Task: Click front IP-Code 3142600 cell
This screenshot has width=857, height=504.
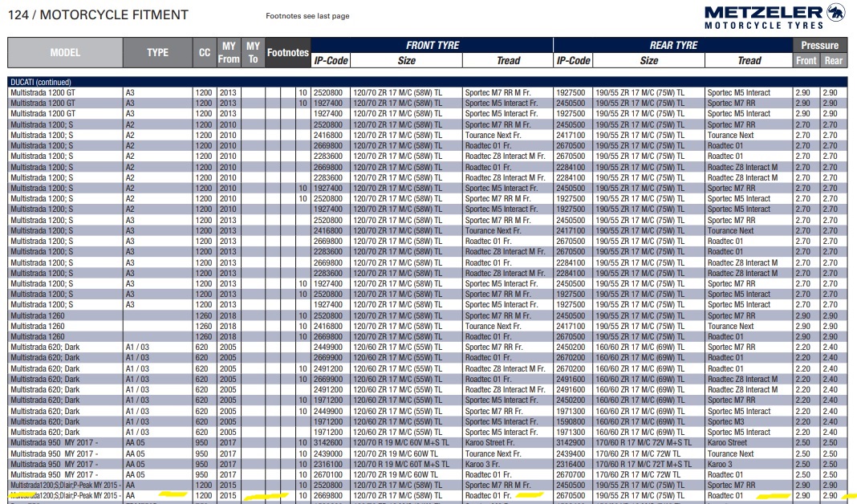Action: (x=329, y=442)
